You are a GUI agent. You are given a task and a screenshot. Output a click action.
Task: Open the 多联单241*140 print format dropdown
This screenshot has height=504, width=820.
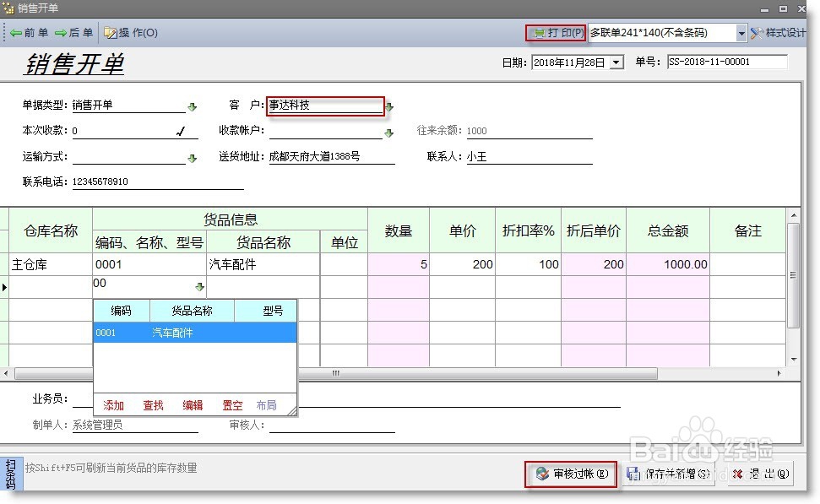(742, 33)
